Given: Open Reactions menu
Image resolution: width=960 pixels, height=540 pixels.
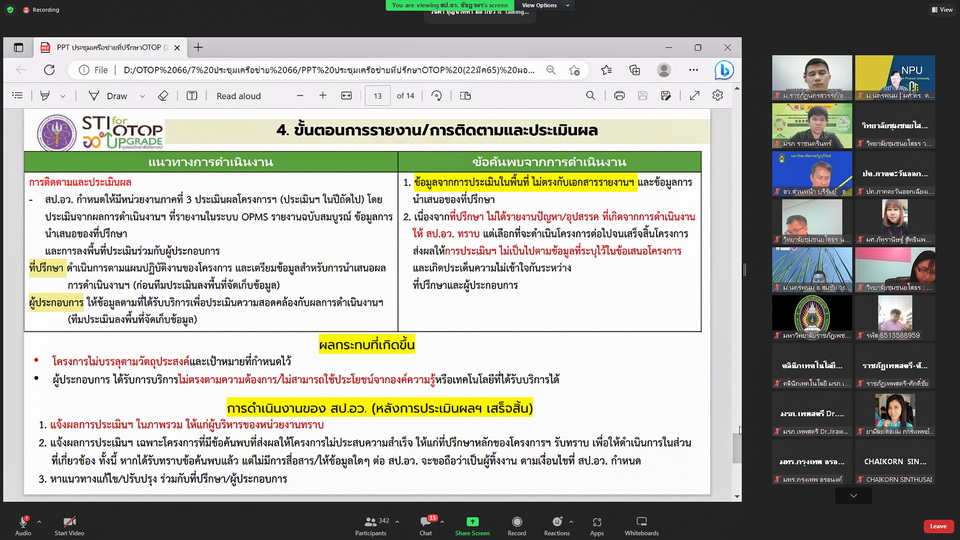Looking at the screenshot, I should click(557, 525).
